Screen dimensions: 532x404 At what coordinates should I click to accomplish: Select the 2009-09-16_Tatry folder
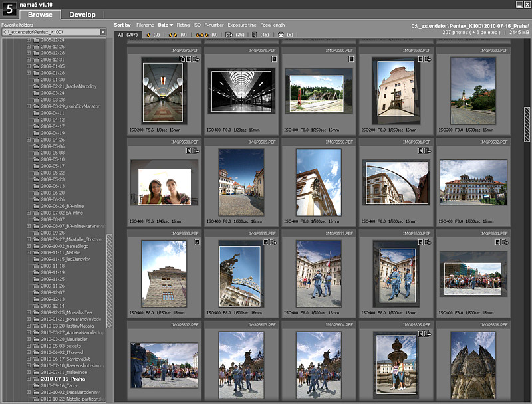(59, 384)
